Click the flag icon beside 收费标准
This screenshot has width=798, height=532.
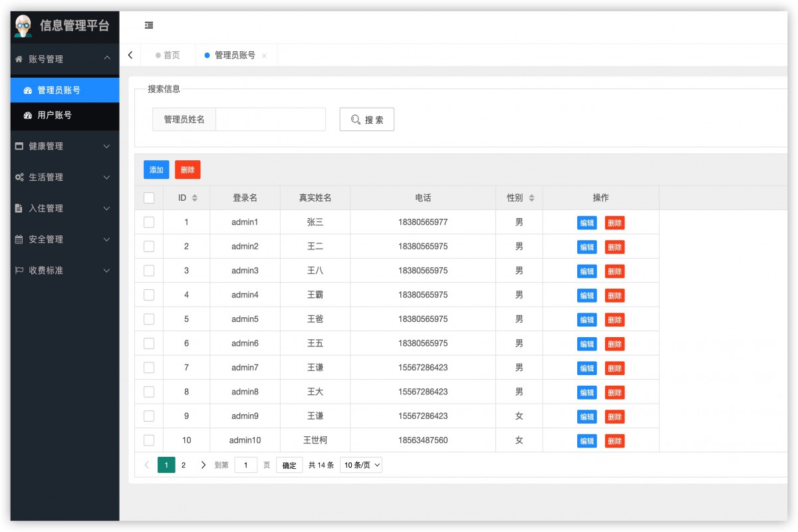click(x=19, y=270)
